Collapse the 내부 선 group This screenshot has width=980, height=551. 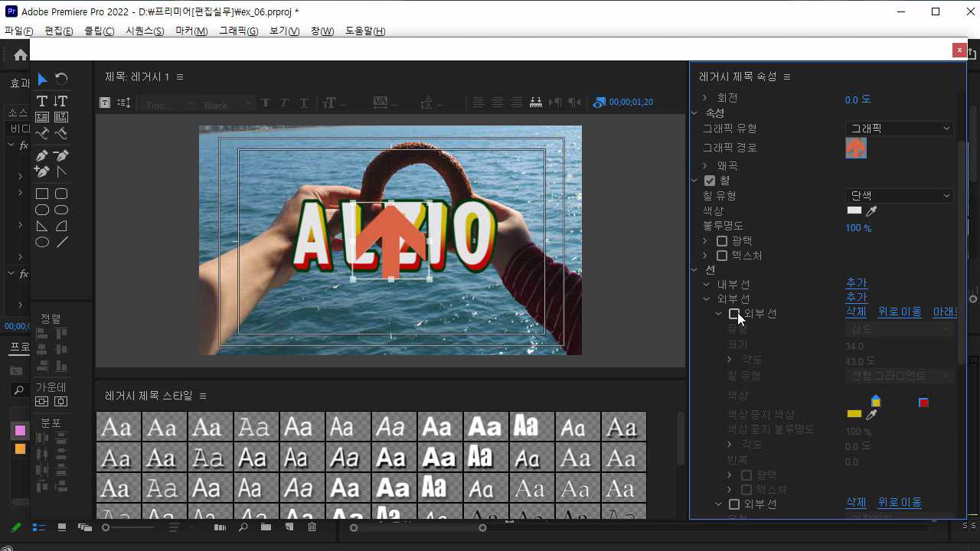point(706,285)
